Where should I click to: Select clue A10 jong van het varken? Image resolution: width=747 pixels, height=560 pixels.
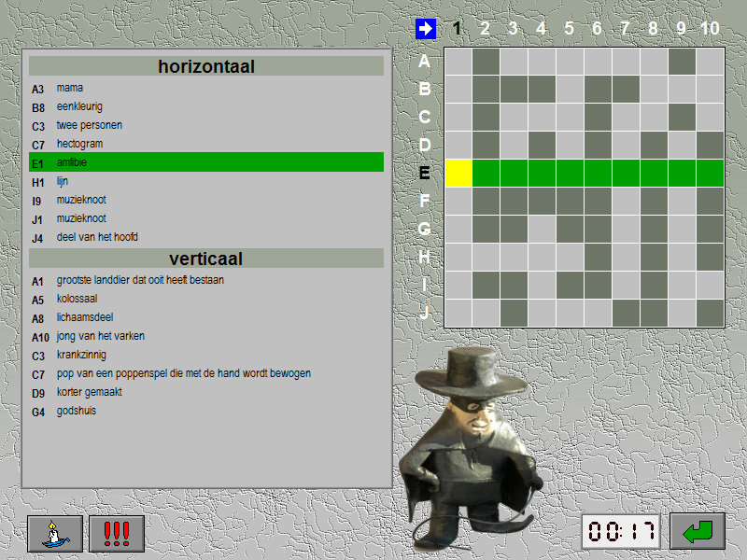pyautogui.click(x=206, y=336)
